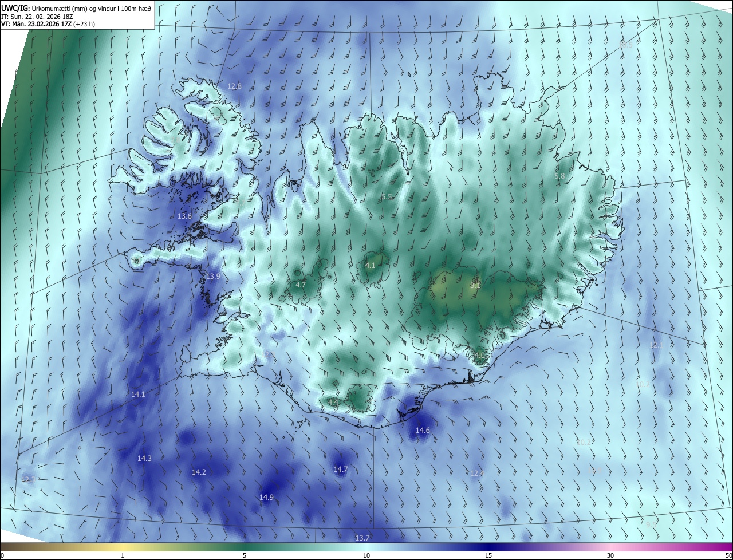Click the 14.3 value label

[144, 459]
